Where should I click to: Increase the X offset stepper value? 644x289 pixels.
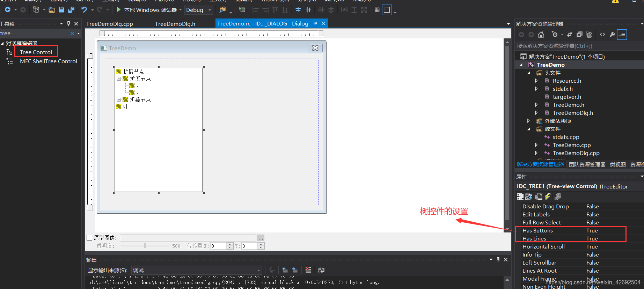click(229, 244)
